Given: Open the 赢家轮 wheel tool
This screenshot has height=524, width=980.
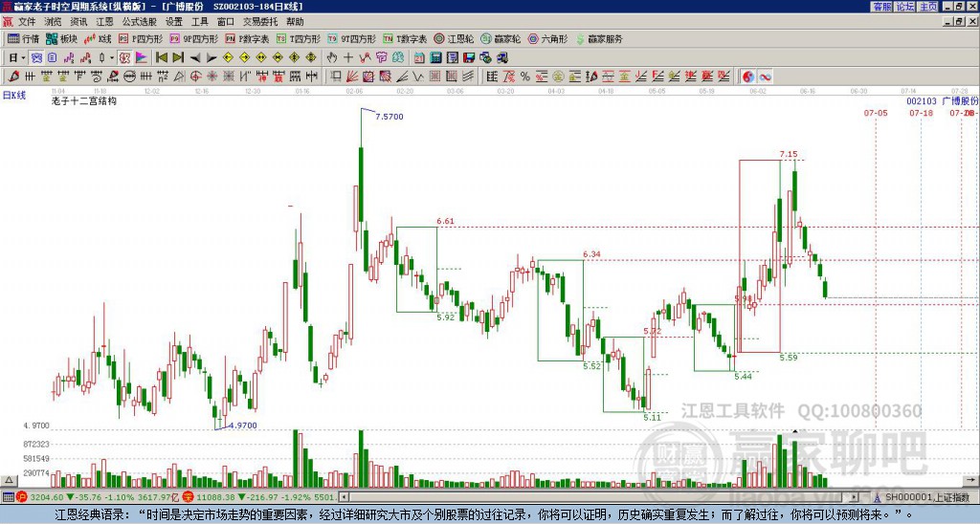Looking at the screenshot, I should pos(501,38).
